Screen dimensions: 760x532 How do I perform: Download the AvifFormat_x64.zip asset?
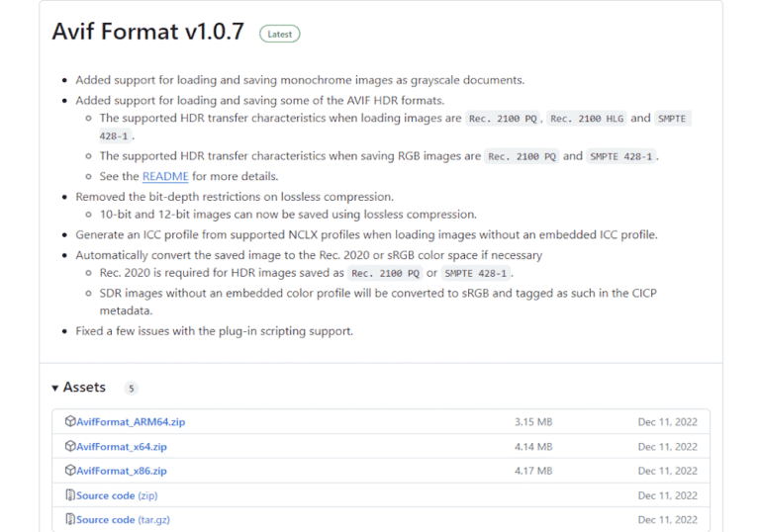click(x=122, y=447)
